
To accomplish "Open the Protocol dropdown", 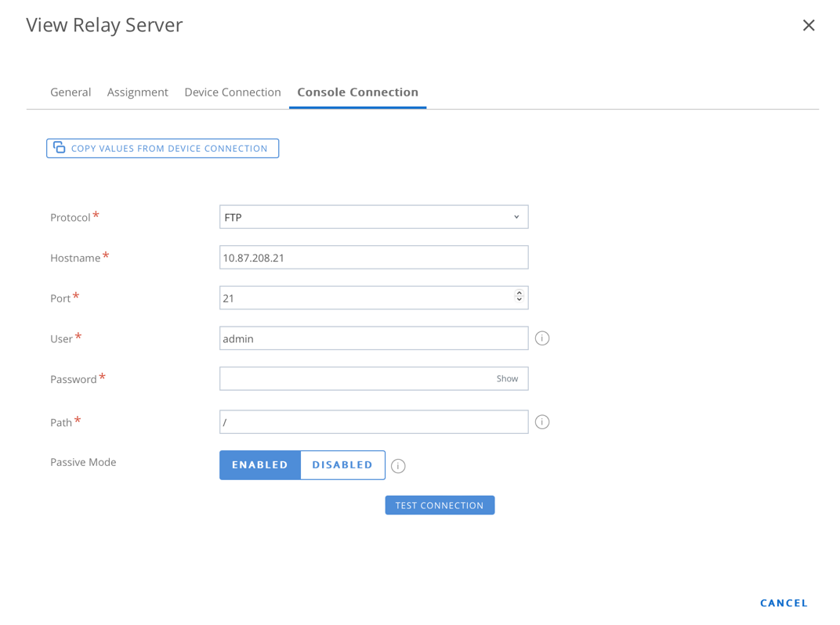I will 374,217.
